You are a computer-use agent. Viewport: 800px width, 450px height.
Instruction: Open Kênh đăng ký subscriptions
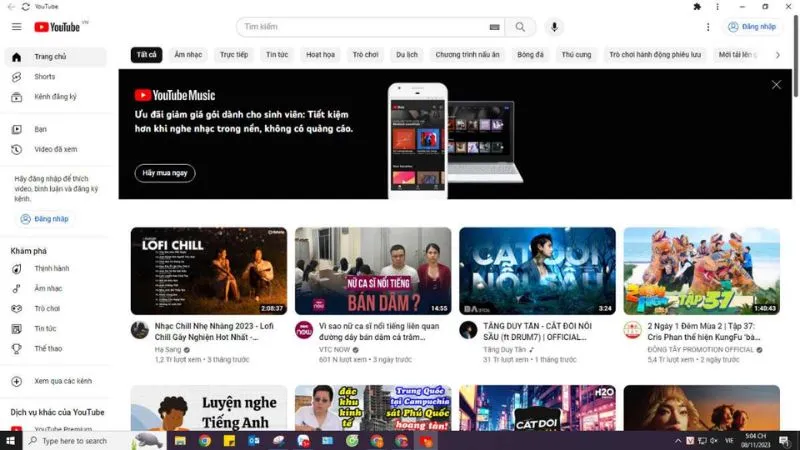pos(56,96)
